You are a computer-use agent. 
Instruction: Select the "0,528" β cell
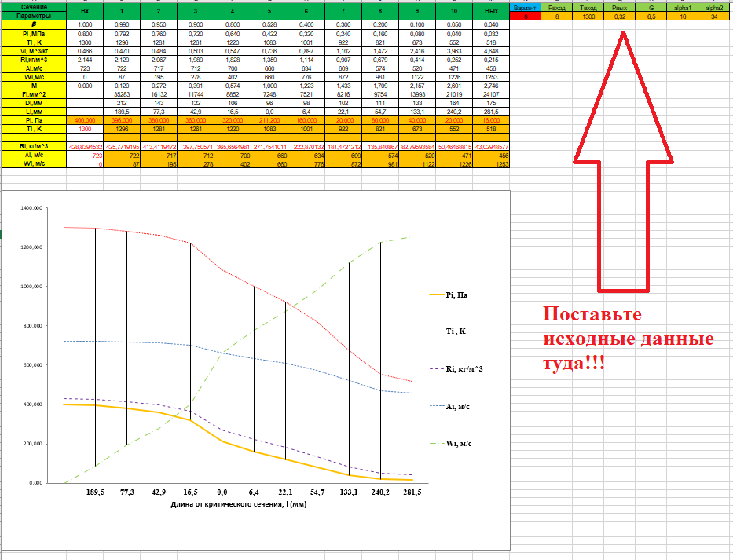click(269, 25)
